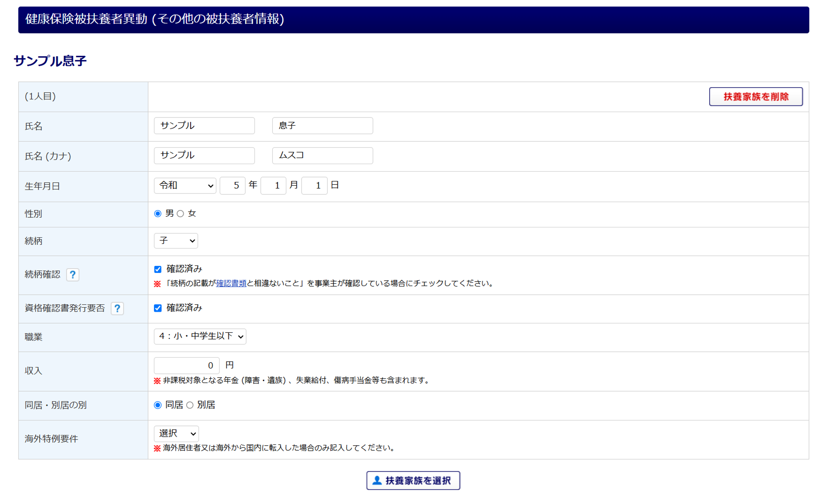The width and height of the screenshot is (828, 504).
Task: Click the (1人目) row label
Action: [x=40, y=96]
